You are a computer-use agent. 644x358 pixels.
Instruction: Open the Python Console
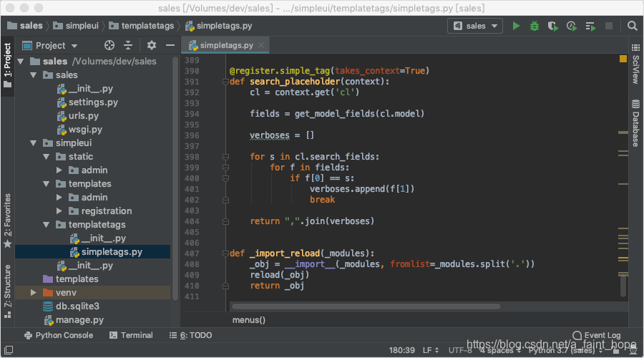point(59,335)
